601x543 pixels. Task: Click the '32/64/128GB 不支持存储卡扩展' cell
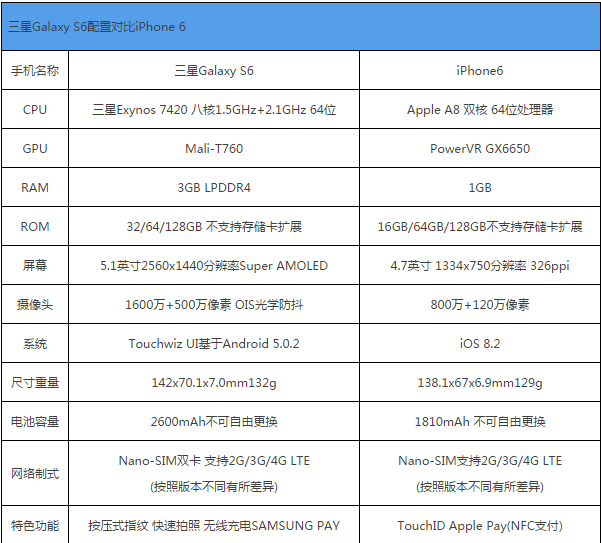pyautogui.click(x=214, y=226)
